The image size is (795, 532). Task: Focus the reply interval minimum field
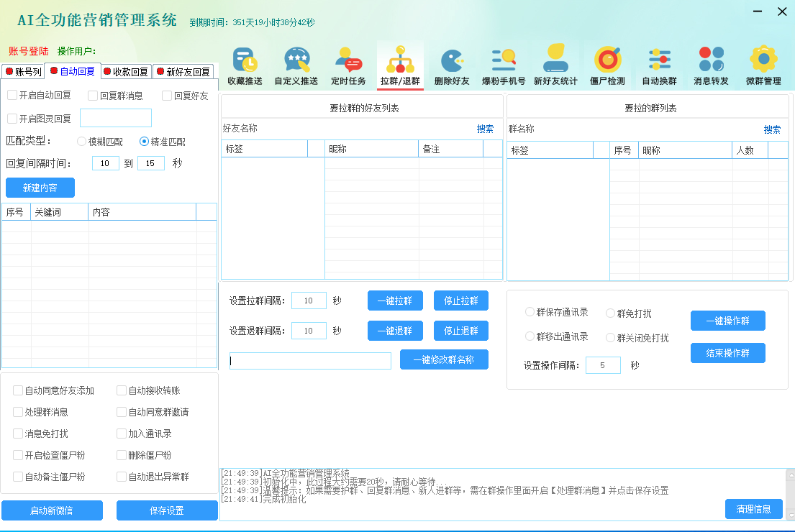pyautogui.click(x=106, y=163)
